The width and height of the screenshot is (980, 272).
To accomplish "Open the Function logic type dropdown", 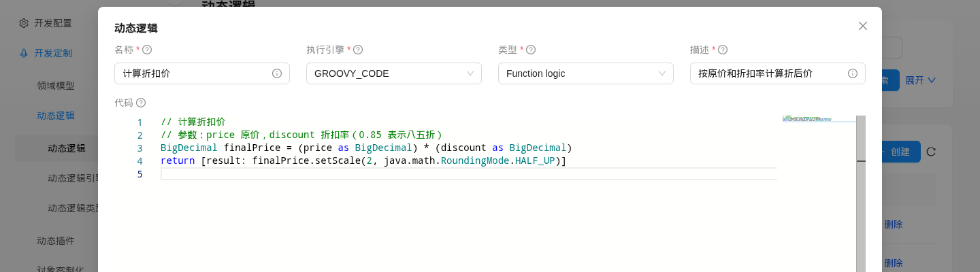I will (x=586, y=73).
